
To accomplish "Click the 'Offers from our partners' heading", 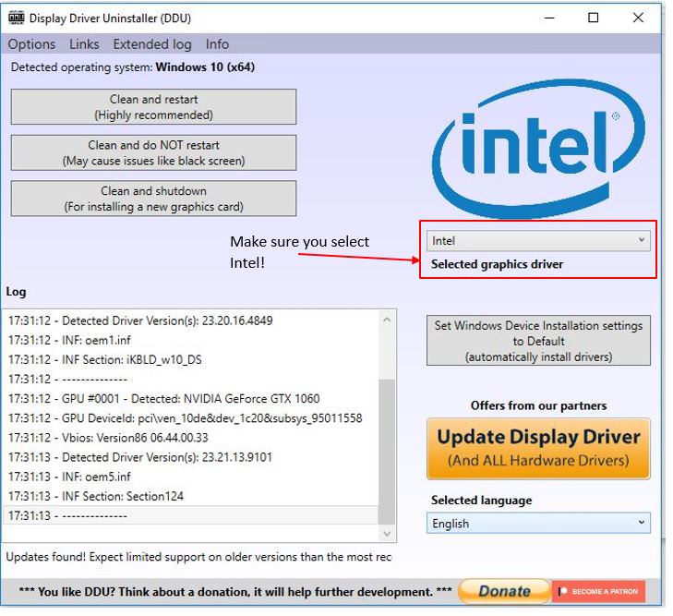I will (x=538, y=405).
